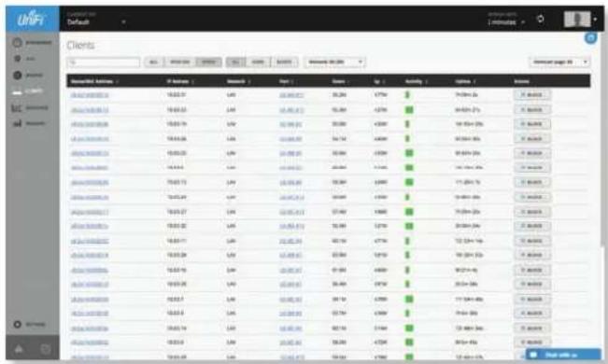Open the Insights section
Viewport: 608px width, 364px height.
pos(29,123)
